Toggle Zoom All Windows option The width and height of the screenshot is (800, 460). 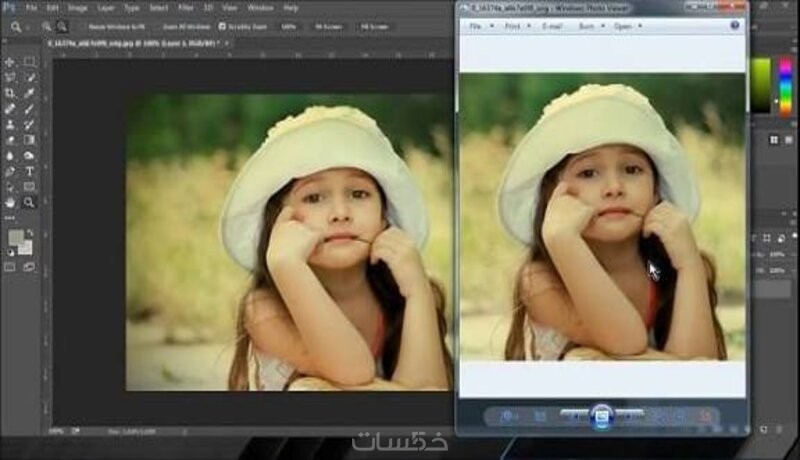(x=186, y=27)
